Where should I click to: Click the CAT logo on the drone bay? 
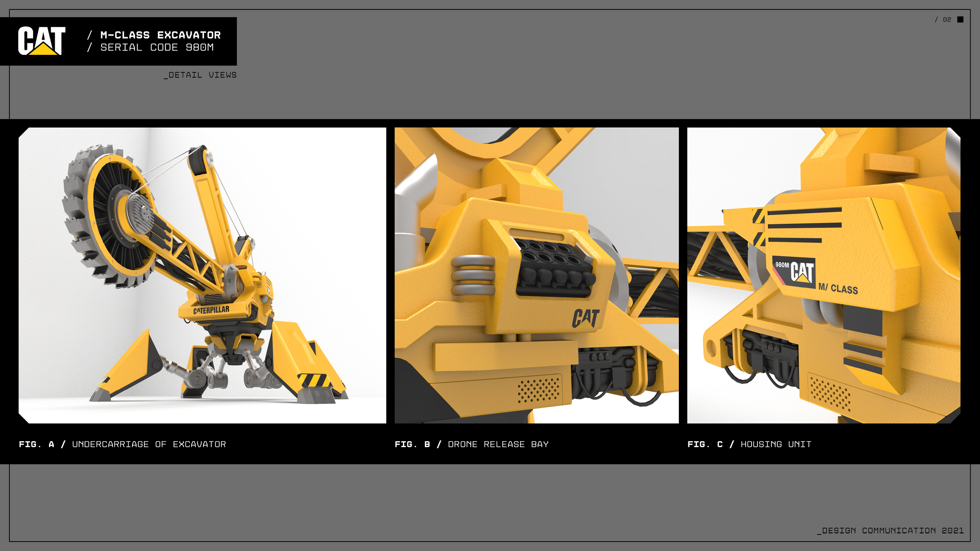click(585, 318)
